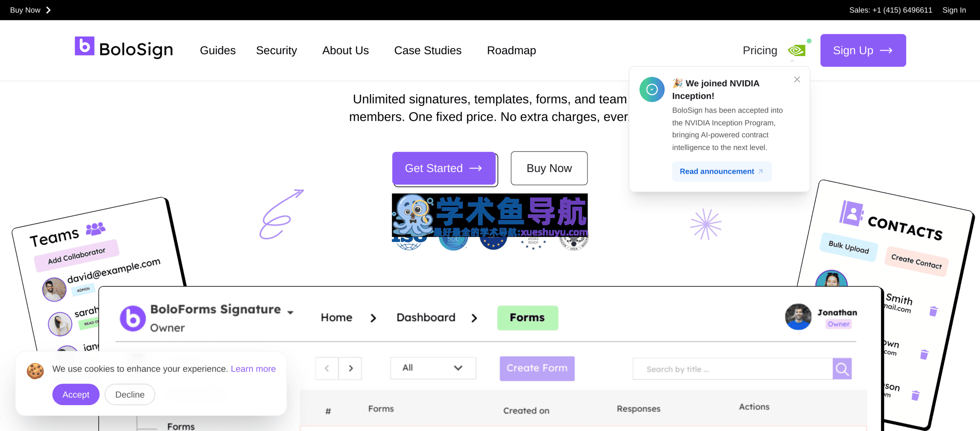Click Jonathan's profile avatar
Viewport: 980px width, 431px height.
(x=798, y=317)
